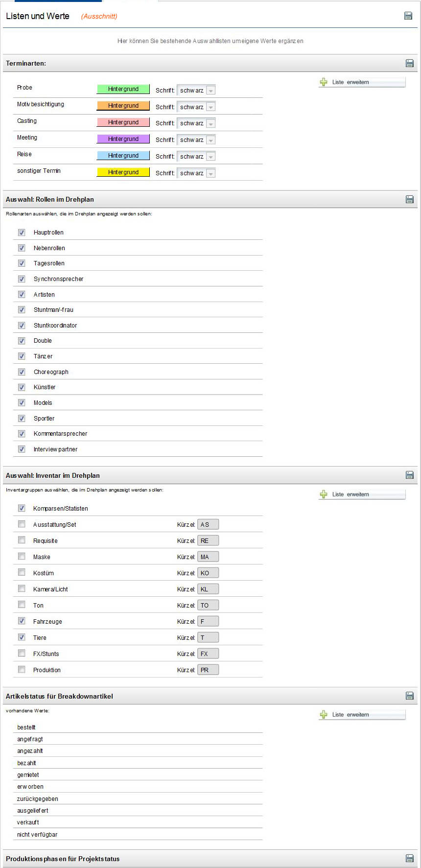Click green plus icon in Terminarten section
The height and width of the screenshot is (868, 421).
[324, 82]
